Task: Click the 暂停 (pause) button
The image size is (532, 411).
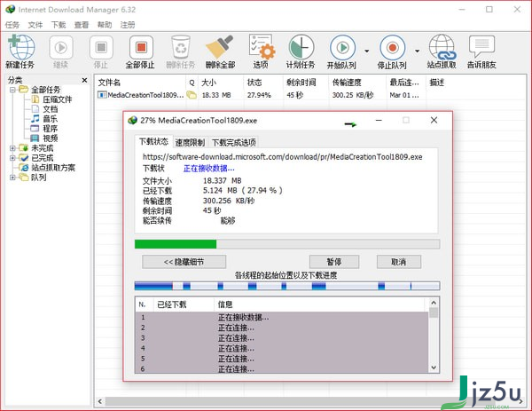Action: (x=334, y=262)
